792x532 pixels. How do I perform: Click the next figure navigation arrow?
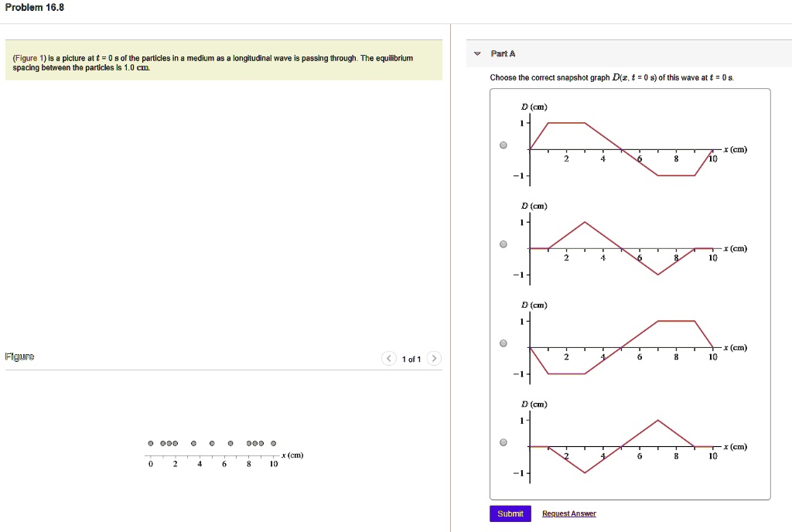tap(434, 358)
